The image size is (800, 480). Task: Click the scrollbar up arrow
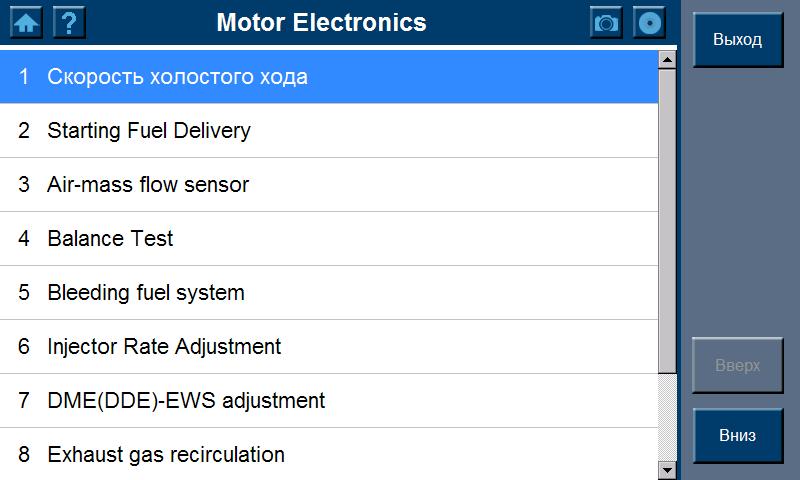(668, 59)
